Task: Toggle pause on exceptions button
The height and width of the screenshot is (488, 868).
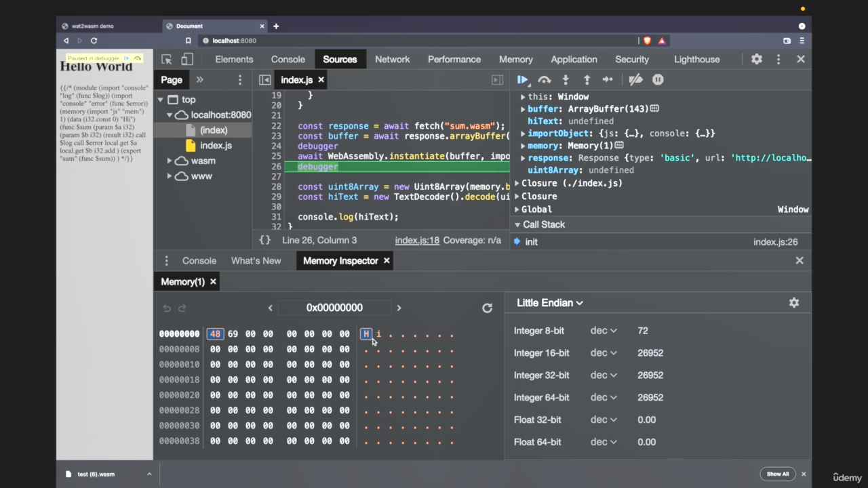Action: coord(658,80)
